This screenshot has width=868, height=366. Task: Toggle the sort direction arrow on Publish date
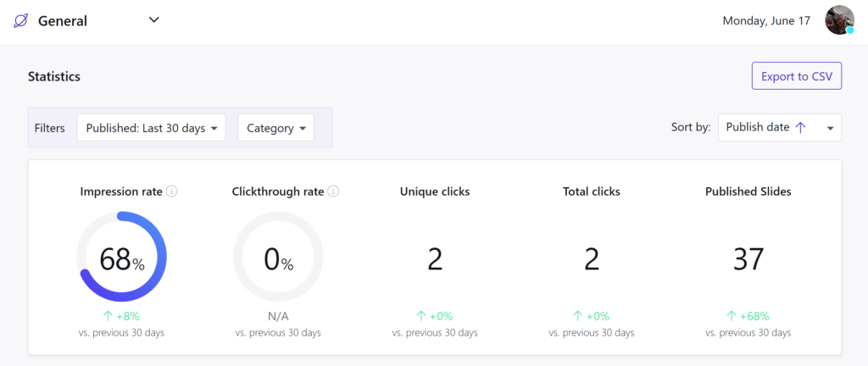(799, 127)
